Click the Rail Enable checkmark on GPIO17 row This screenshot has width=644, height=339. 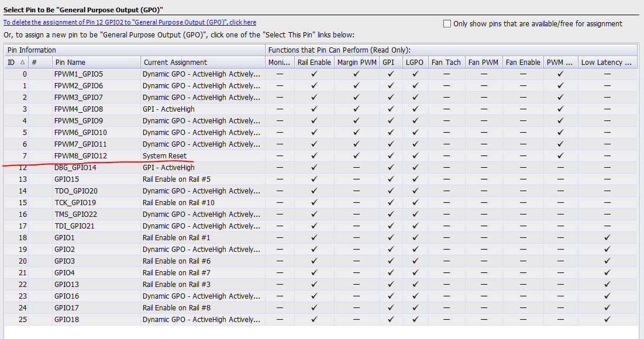click(314, 307)
